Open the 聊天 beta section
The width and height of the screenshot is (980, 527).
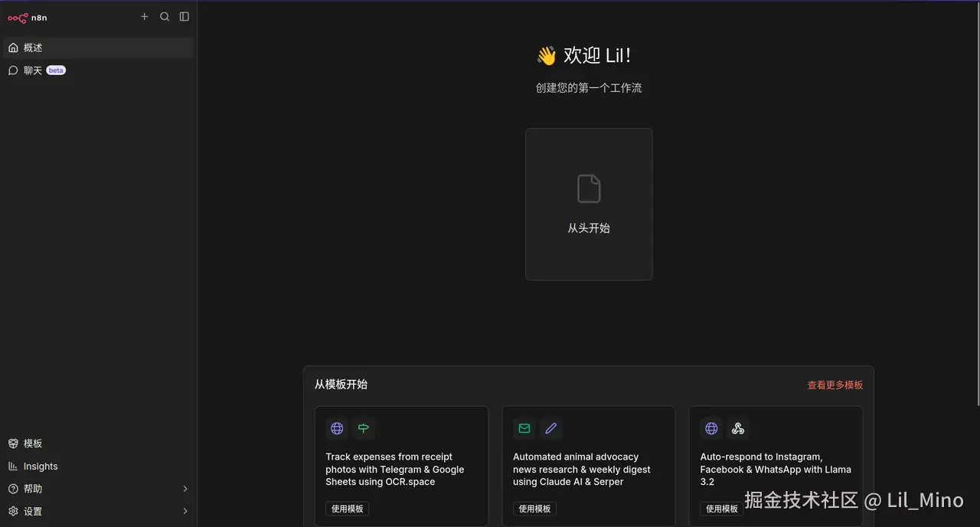pos(34,70)
